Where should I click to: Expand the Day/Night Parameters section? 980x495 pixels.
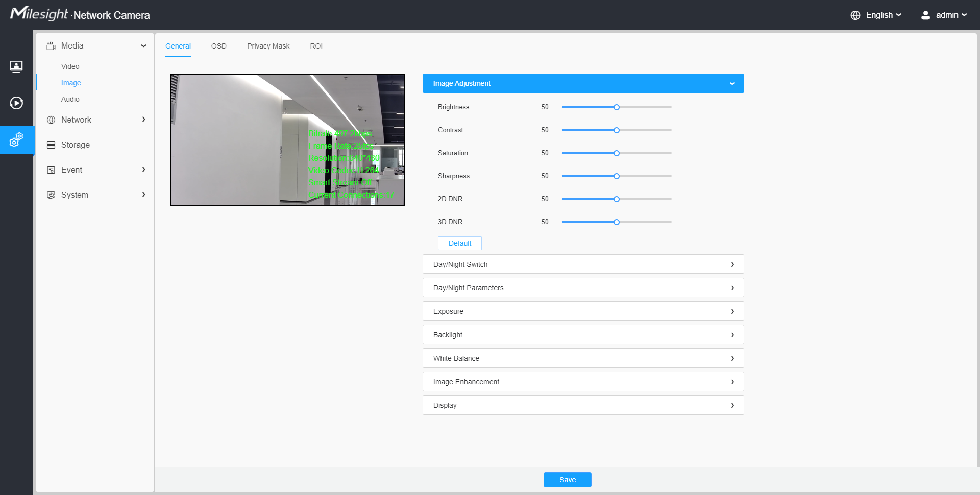pos(583,288)
